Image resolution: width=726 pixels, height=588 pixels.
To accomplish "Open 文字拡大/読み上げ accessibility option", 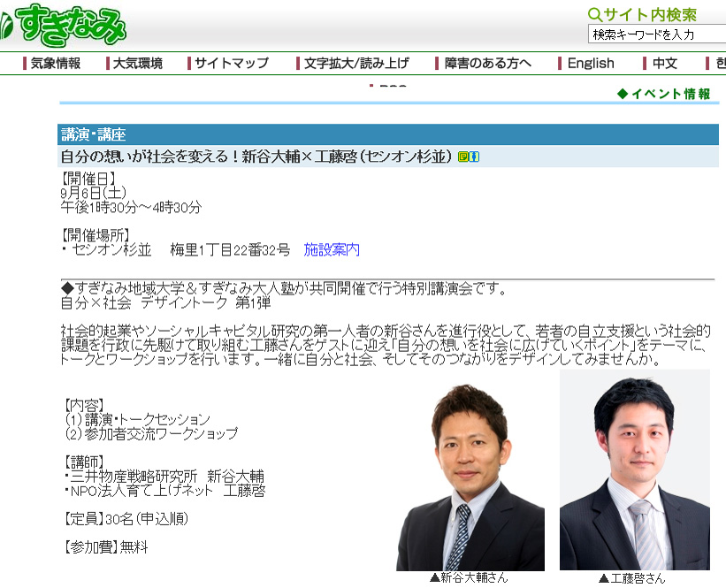I will point(355,63).
